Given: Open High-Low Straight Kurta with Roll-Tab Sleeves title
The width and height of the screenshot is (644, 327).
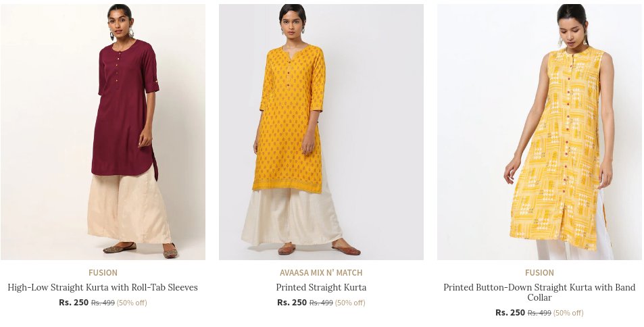Looking at the screenshot, I should (103, 287).
